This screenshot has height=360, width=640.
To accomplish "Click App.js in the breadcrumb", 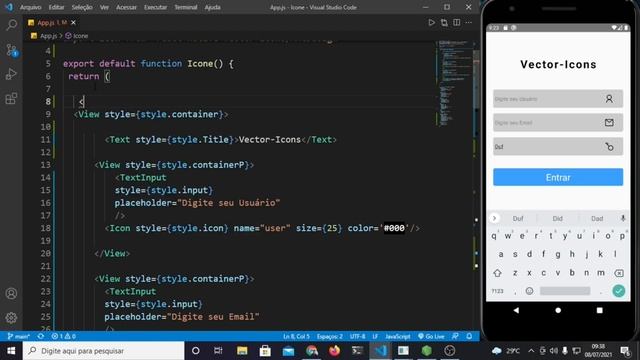I will [48, 36].
